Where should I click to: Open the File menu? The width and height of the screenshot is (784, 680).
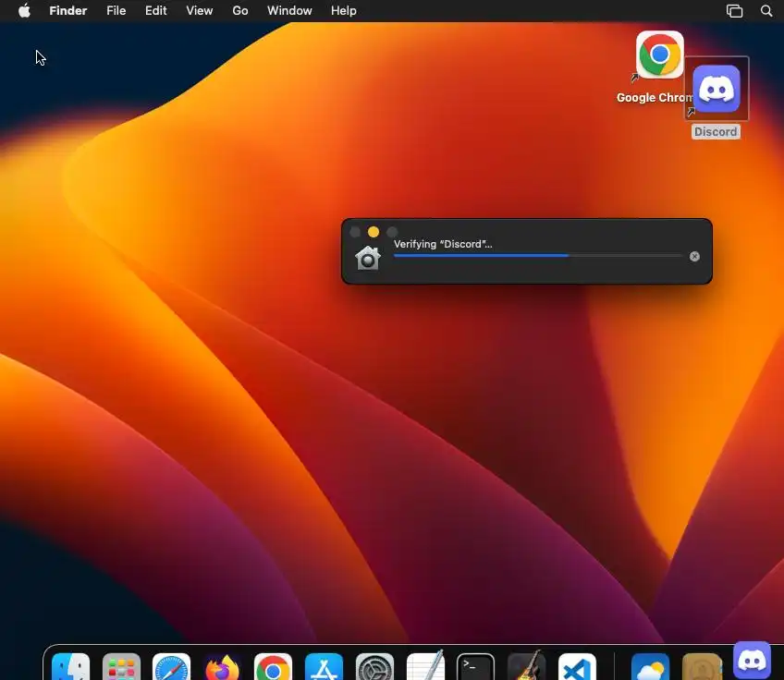116,10
